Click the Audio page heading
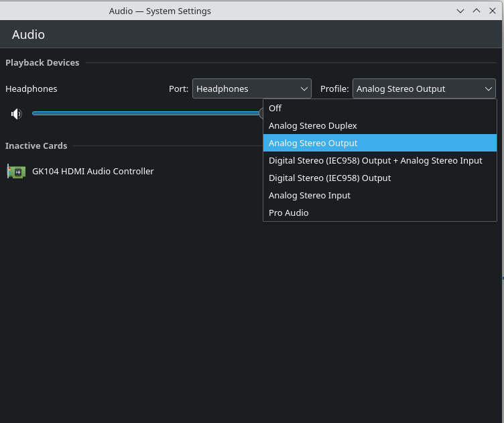Screen dimensions: 504x423 point(28,35)
